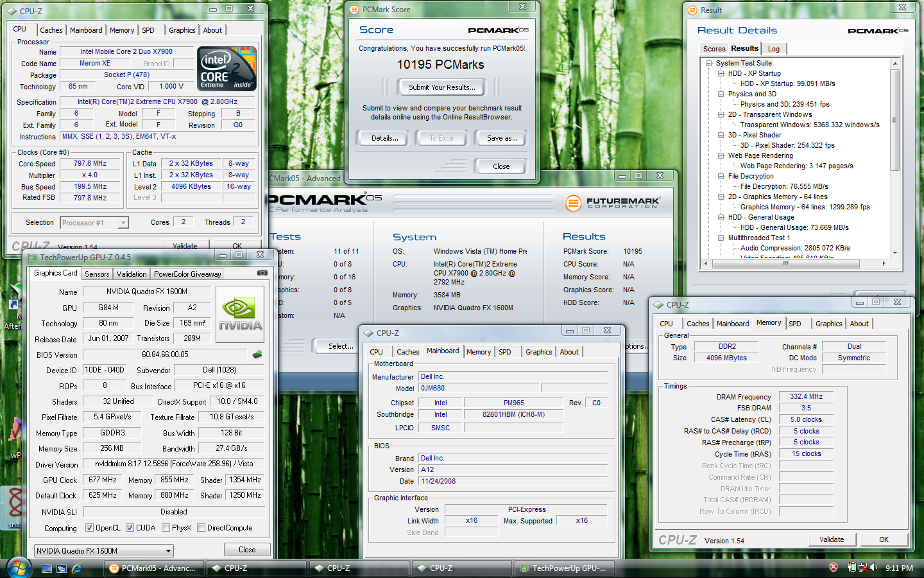Open the PowerColor Giveaway tab
Screen dimensions: 924x578
click(x=187, y=274)
